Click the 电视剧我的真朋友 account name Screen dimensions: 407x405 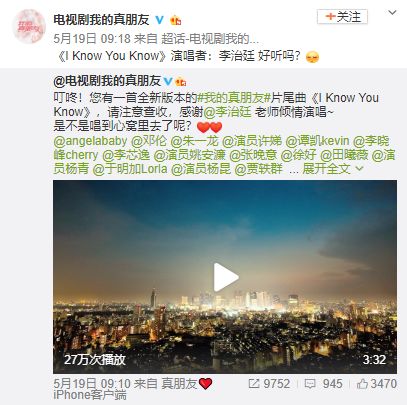click(101, 20)
